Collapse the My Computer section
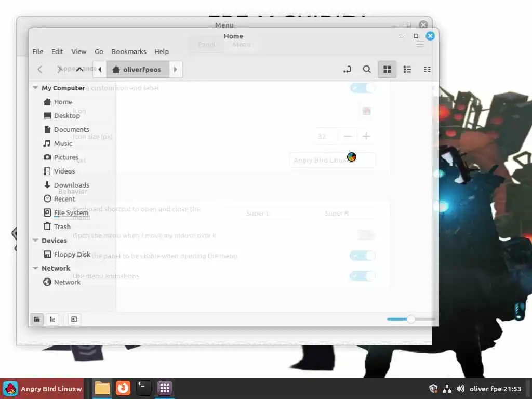The height and width of the screenshot is (399, 532). click(35, 88)
